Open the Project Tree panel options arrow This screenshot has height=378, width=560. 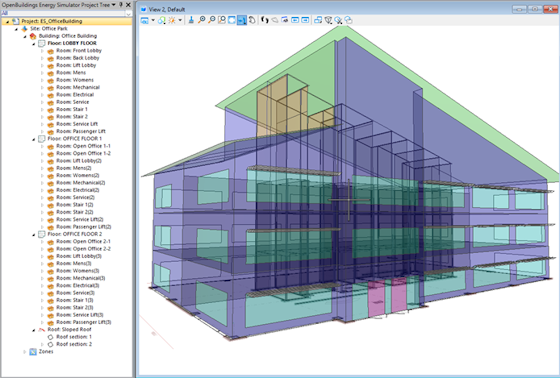click(x=114, y=5)
